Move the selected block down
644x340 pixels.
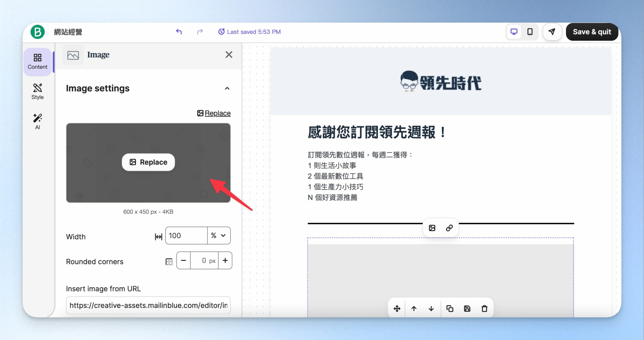[x=431, y=309]
